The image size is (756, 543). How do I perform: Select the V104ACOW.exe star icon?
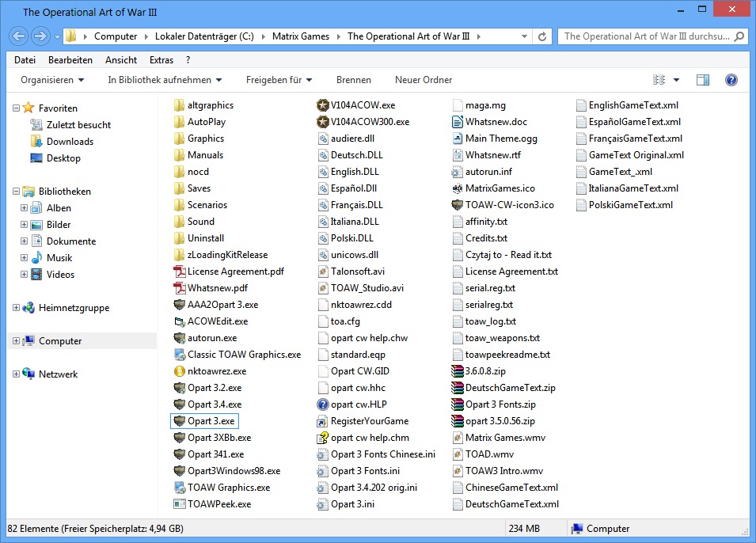(x=322, y=105)
